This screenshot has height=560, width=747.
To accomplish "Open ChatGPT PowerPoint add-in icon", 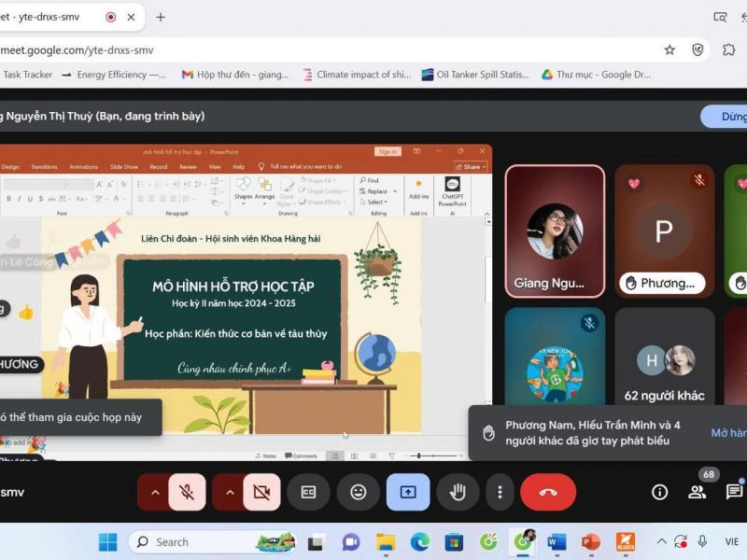I will click(452, 191).
